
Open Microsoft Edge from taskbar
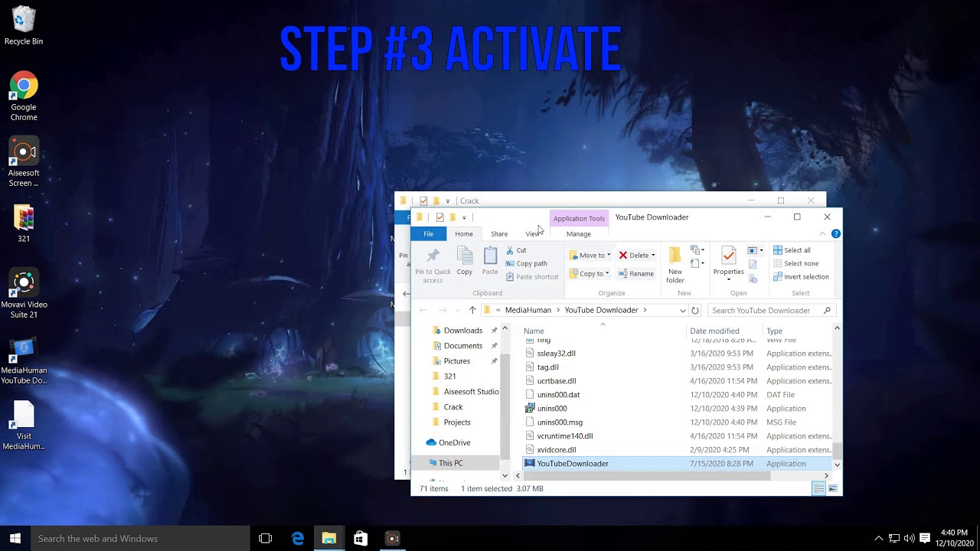298,539
